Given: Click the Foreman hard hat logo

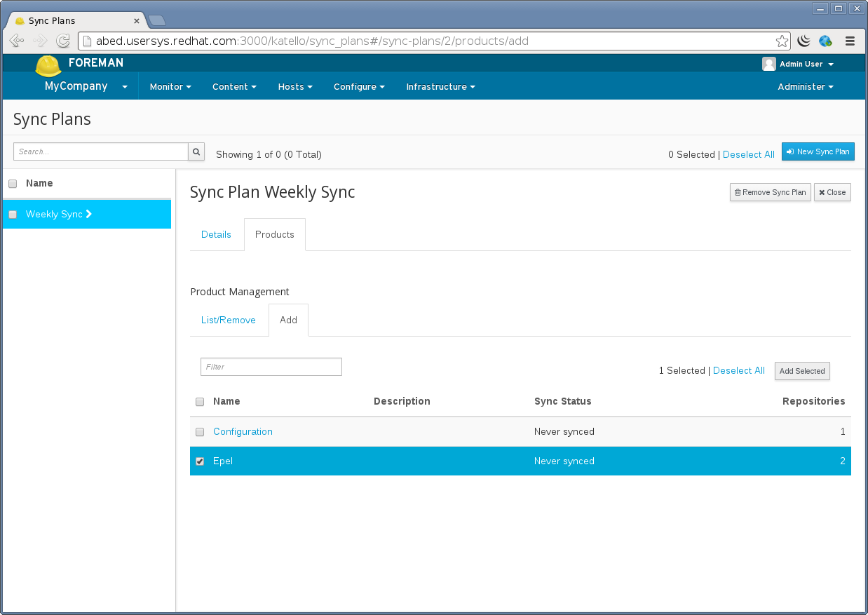Looking at the screenshot, I should (x=48, y=66).
